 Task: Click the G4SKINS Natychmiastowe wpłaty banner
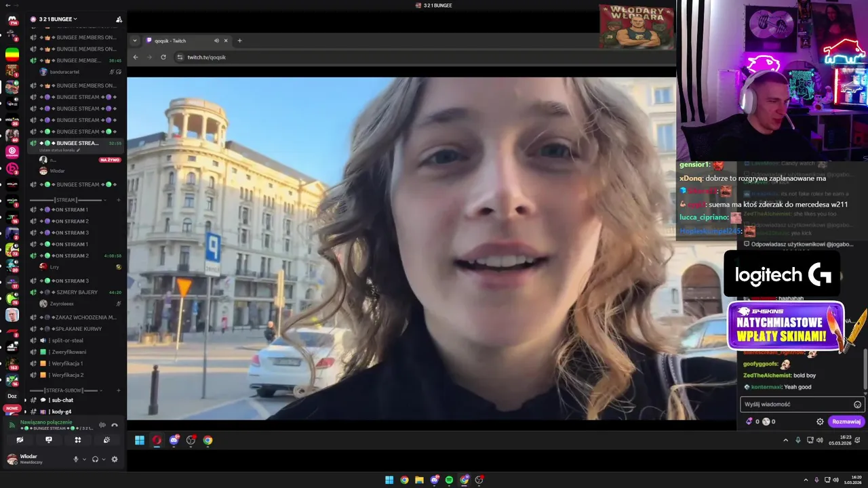(787, 326)
